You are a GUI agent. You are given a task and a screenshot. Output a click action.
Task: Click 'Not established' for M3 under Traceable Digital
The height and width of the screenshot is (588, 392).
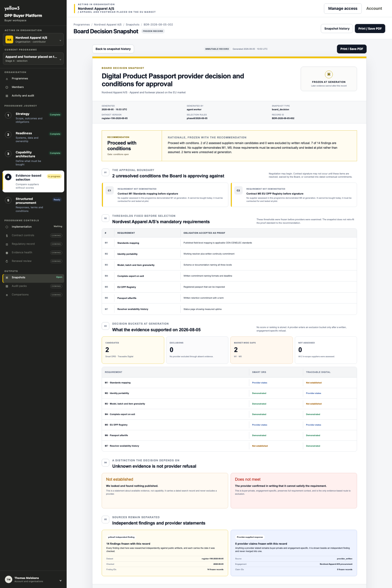pos(314,404)
